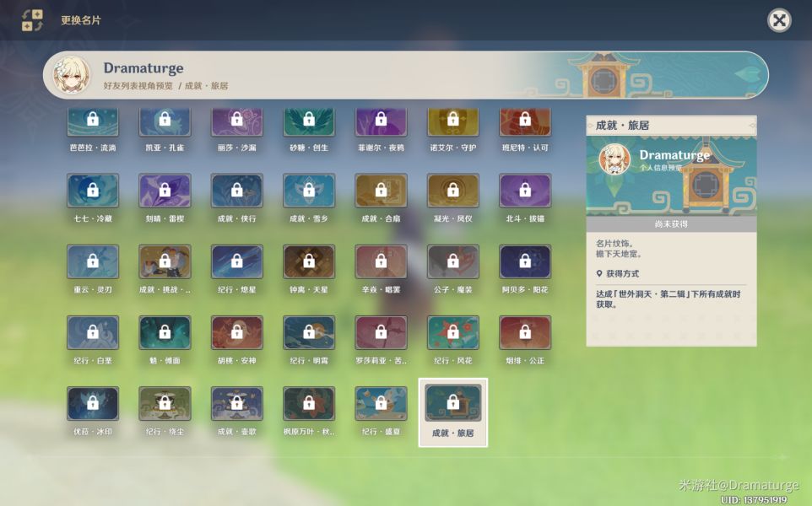
Task: Click the 个人信息预览 namecard image
Action: click(671, 175)
